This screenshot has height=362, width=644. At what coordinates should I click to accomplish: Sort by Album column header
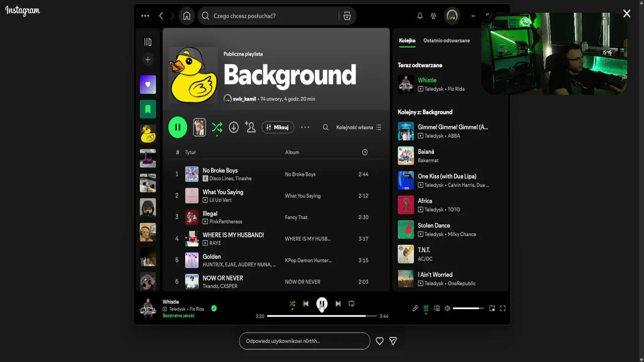coord(292,152)
